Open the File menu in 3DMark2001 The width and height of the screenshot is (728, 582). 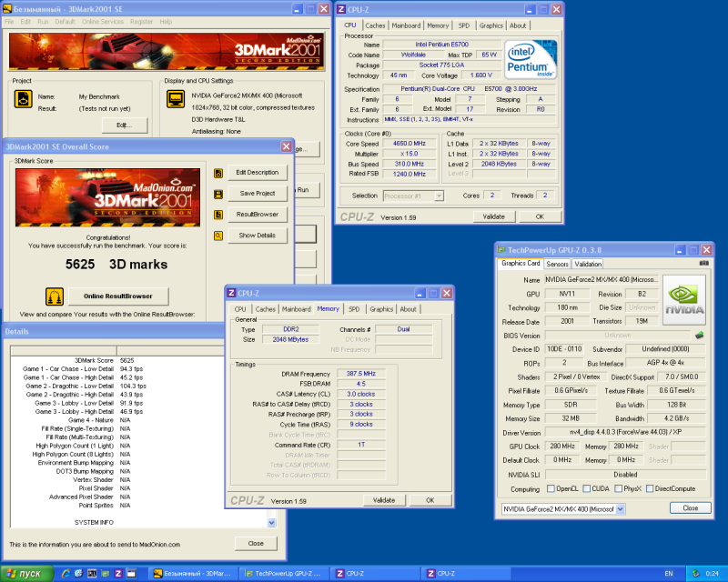tap(9, 22)
